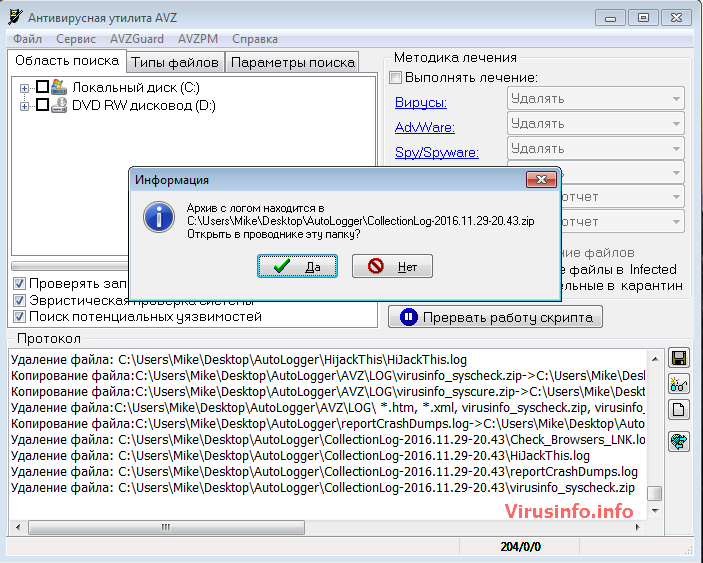Open the Сервис menu

point(76,39)
